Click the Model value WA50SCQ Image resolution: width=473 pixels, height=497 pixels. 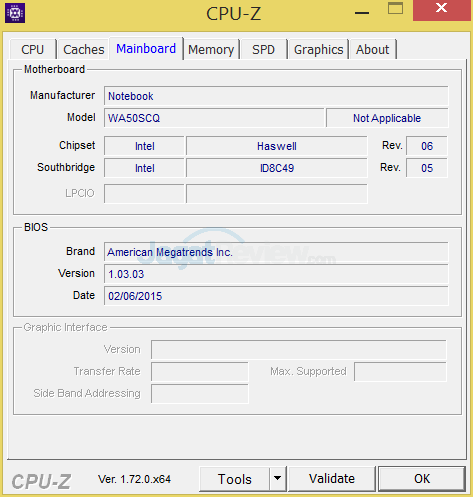(214, 118)
